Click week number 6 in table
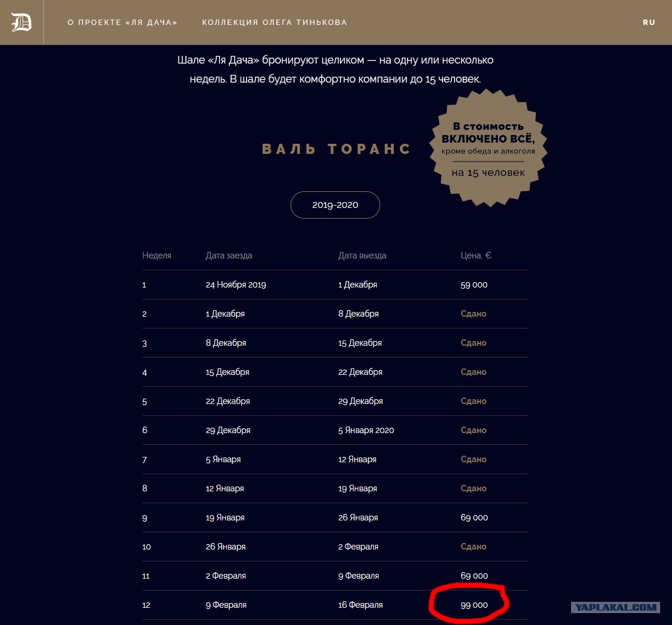 (x=144, y=430)
